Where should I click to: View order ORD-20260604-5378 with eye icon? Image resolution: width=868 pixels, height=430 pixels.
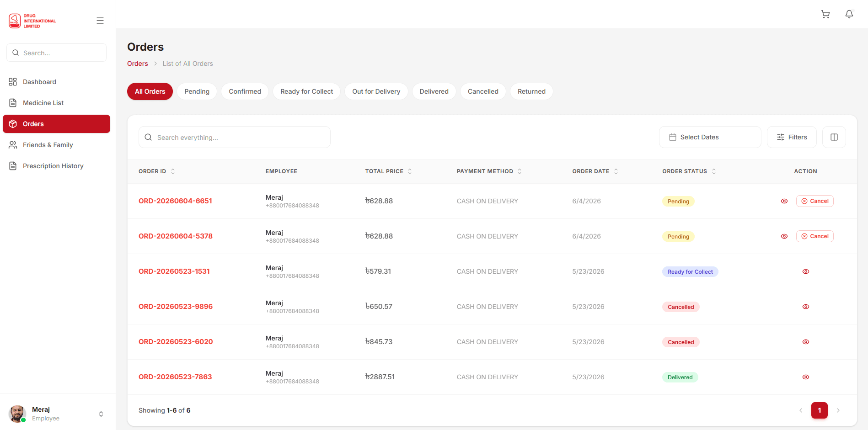coord(784,236)
